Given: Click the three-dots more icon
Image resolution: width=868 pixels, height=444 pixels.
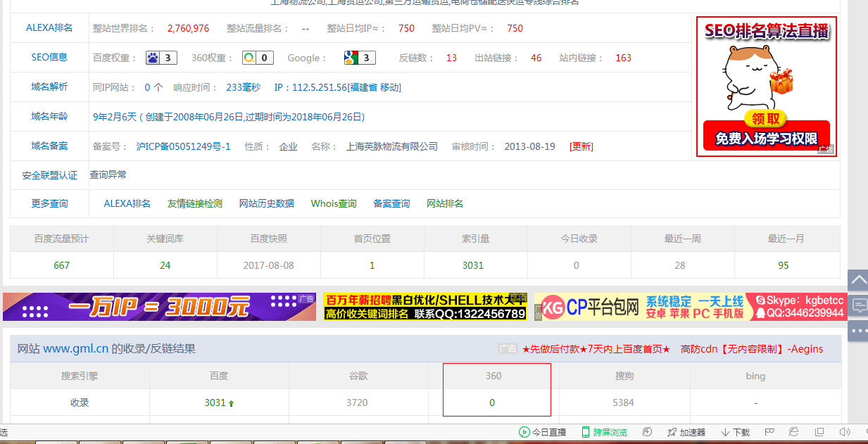Looking at the screenshot, I should point(859,331).
